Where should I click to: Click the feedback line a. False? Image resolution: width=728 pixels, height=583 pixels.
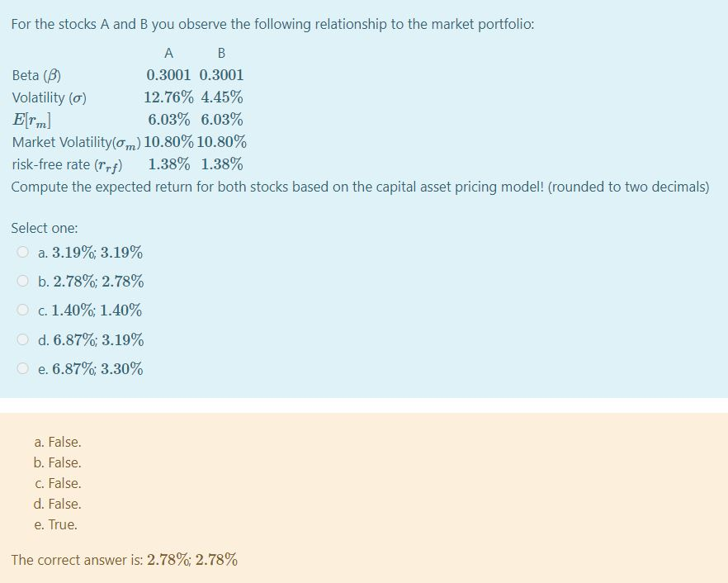(57, 442)
